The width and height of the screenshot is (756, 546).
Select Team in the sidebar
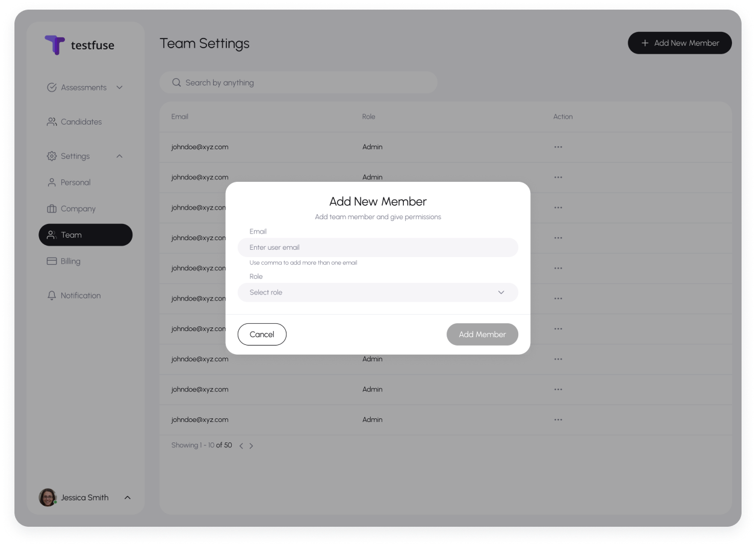[85, 235]
